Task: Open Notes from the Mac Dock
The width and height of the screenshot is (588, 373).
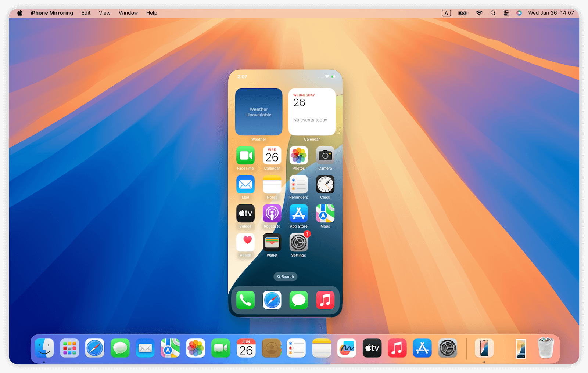Action: [x=322, y=348]
